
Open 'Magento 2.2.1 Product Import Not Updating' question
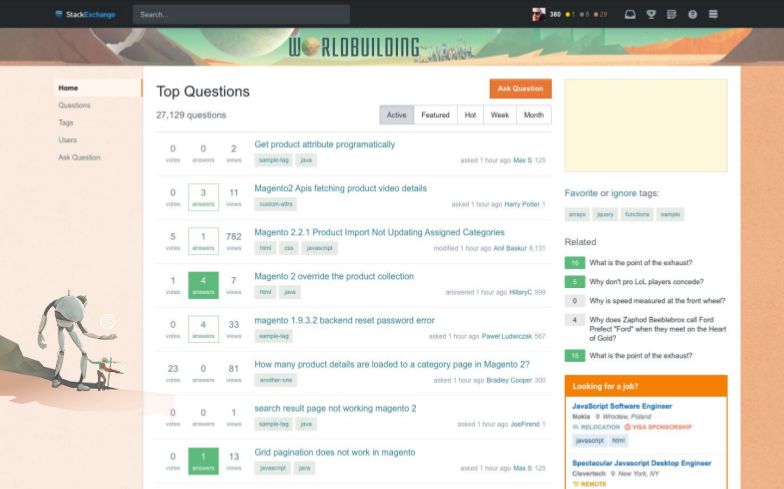(380, 232)
